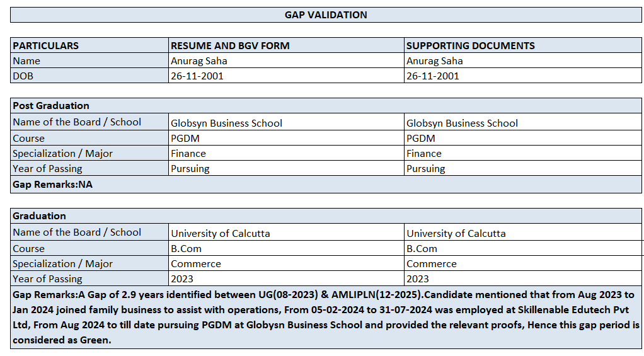Select the Name label cell under PARTICULARS
The image size is (644, 356).
26,61
